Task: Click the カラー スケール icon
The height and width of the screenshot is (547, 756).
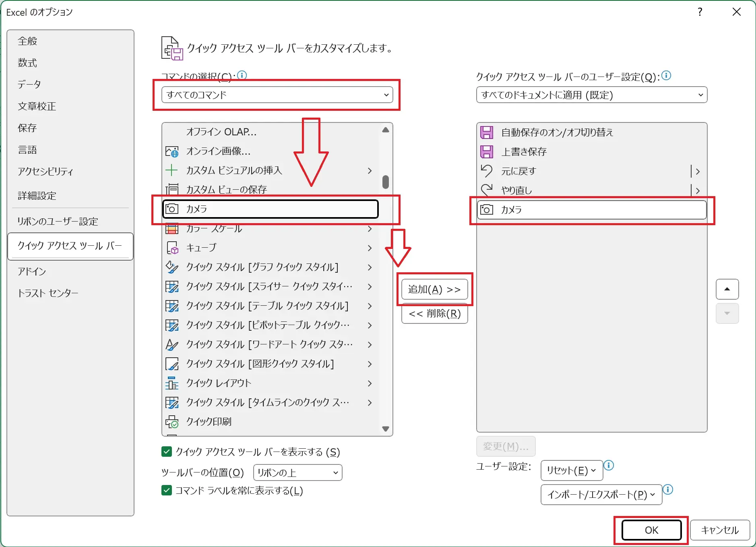Action: coord(172,229)
